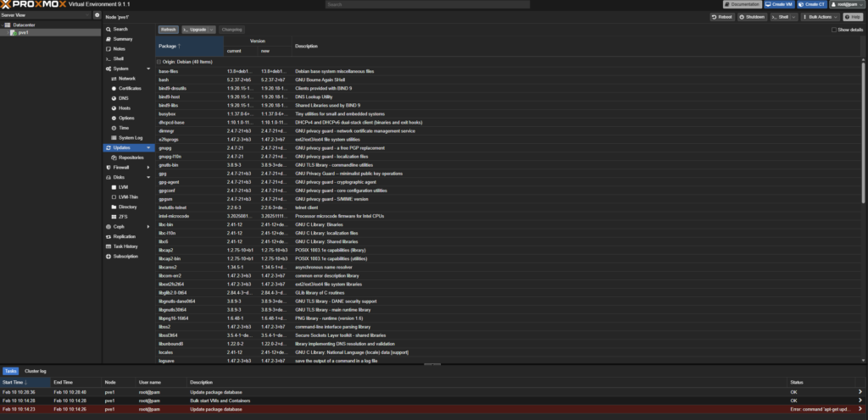
Task: Open Shell in the node side menu
Action: [119, 58]
